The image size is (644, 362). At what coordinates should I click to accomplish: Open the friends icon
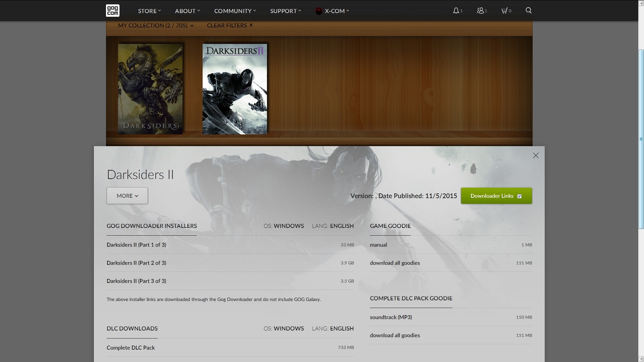[480, 11]
